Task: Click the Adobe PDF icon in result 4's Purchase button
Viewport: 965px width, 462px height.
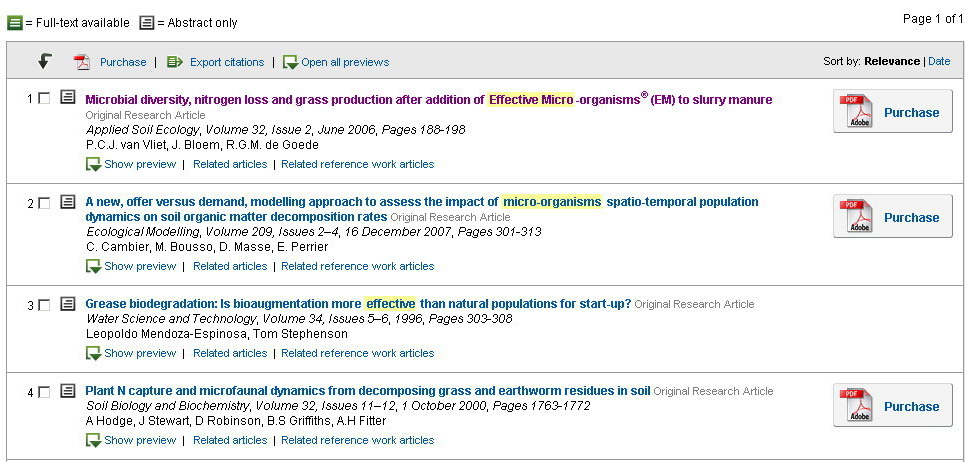Action: coord(860,405)
